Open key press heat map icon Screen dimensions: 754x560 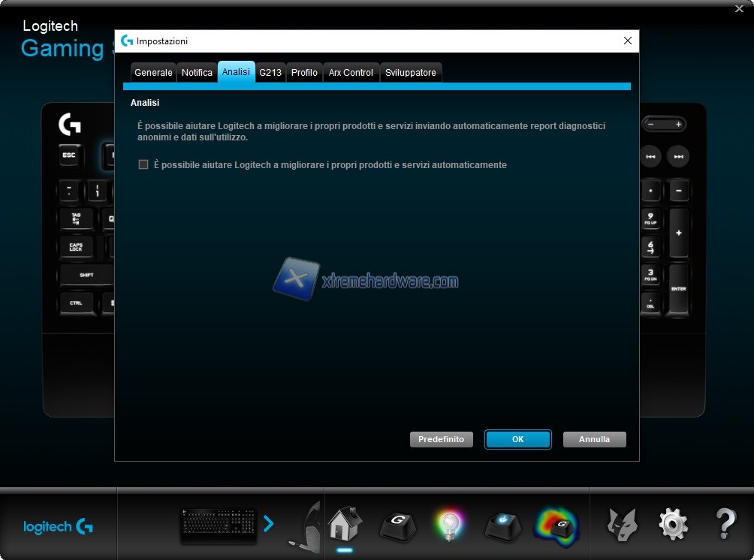556,525
